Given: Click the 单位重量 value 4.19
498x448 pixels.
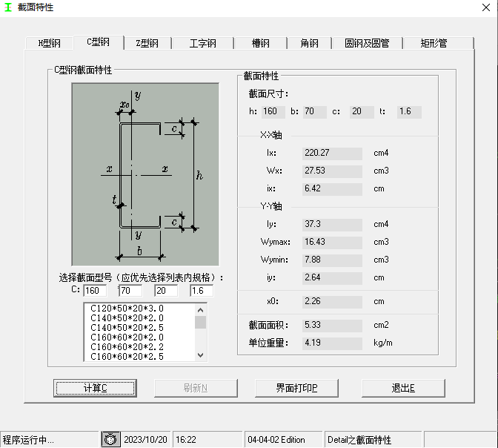Looking at the screenshot, I should (x=332, y=343).
